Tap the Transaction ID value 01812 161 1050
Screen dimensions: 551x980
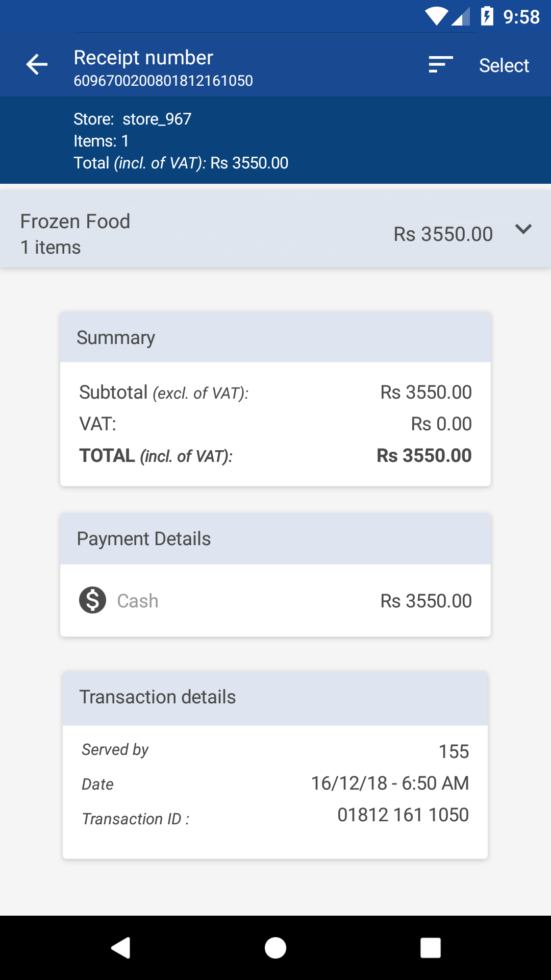pyautogui.click(x=403, y=815)
